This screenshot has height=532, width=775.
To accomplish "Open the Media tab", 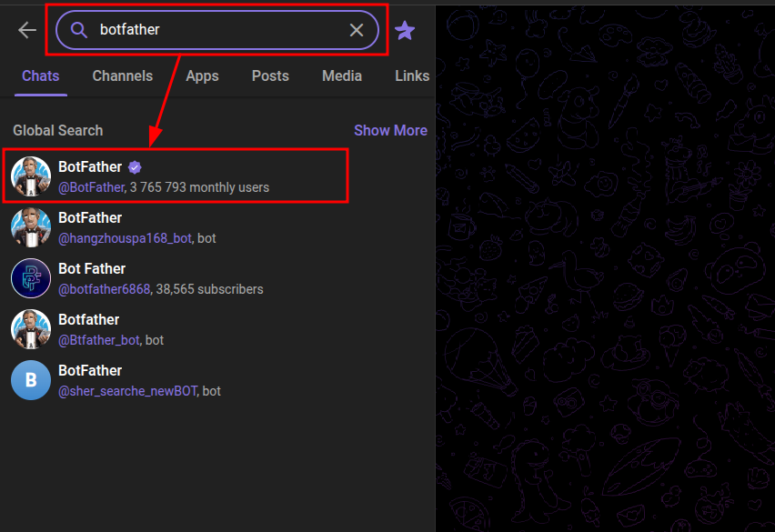I will [342, 76].
